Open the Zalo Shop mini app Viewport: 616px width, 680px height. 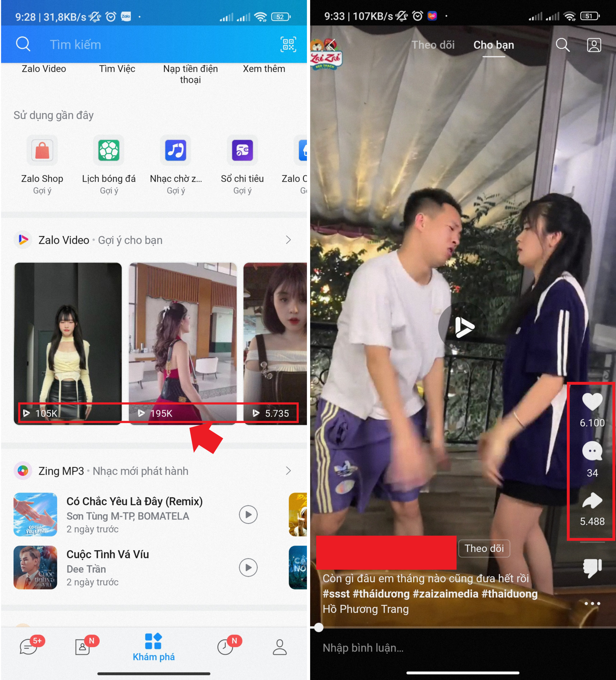(x=42, y=150)
